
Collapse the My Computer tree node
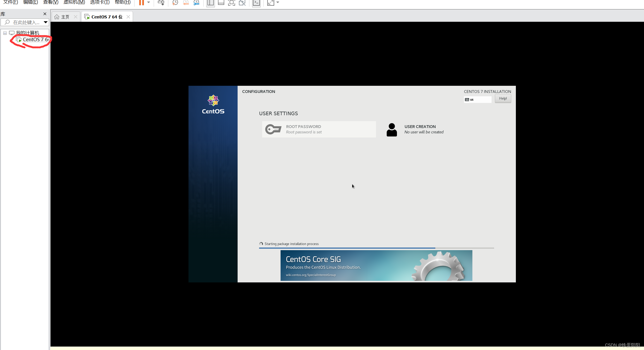click(x=5, y=33)
